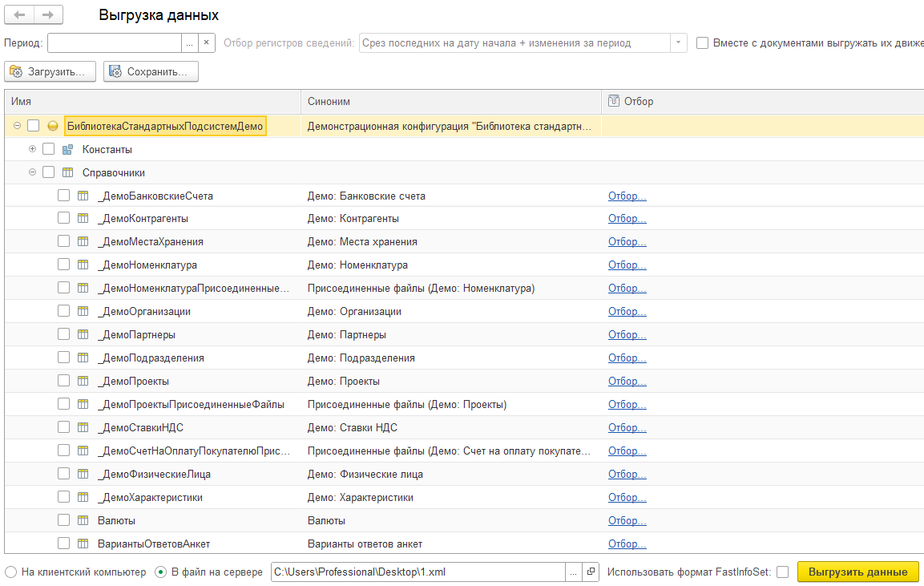The width and height of the screenshot is (924, 586).
Task: Click the _ДемоПроекты table icon
Action: (x=83, y=382)
